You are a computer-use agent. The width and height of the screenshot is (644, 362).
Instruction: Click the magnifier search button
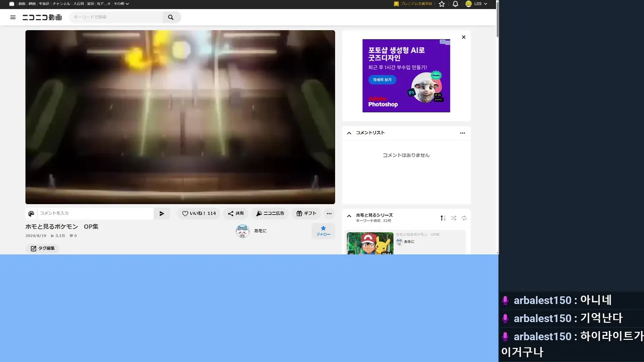click(x=171, y=17)
